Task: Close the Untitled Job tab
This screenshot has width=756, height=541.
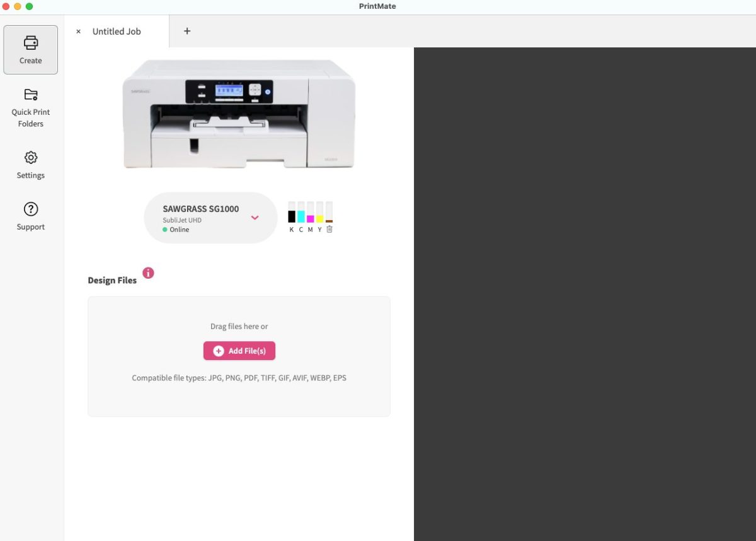Action: pos(79,32)
